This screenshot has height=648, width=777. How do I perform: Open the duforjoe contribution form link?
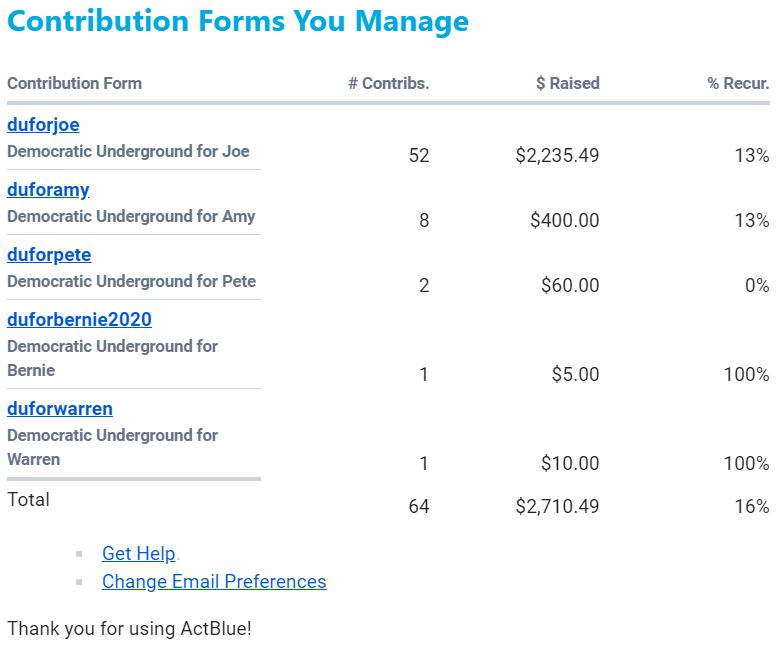(x=43, y=125)
